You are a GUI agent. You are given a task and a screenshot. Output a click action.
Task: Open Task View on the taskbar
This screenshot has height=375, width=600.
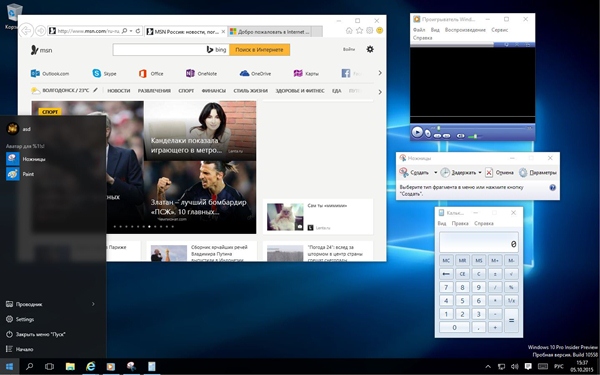point(49,367)
